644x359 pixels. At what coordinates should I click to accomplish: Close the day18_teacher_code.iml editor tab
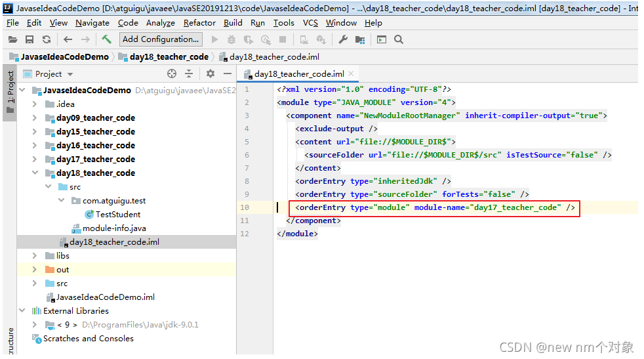click(x=351, y=74)
